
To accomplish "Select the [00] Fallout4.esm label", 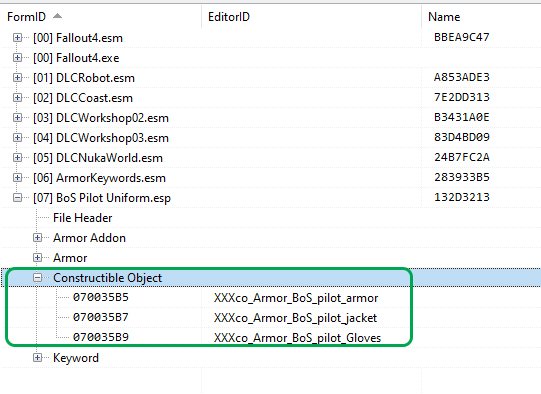I will [x=78, y=38].
